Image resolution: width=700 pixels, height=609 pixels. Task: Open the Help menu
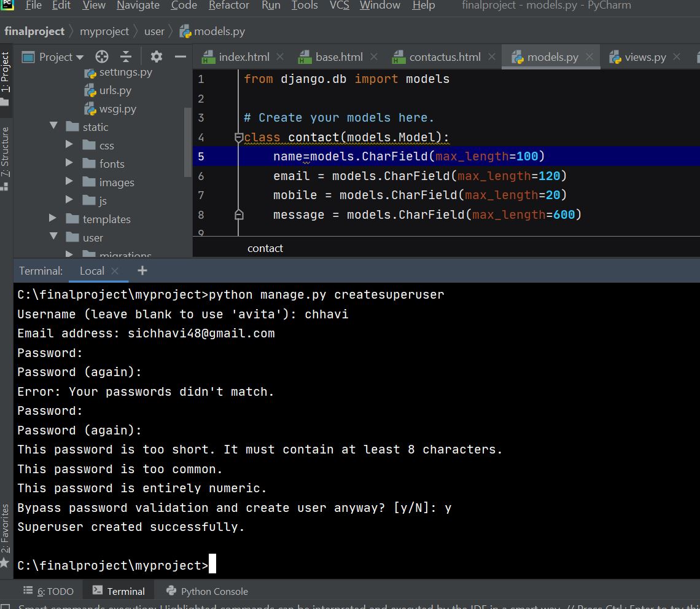pos(423,6)
